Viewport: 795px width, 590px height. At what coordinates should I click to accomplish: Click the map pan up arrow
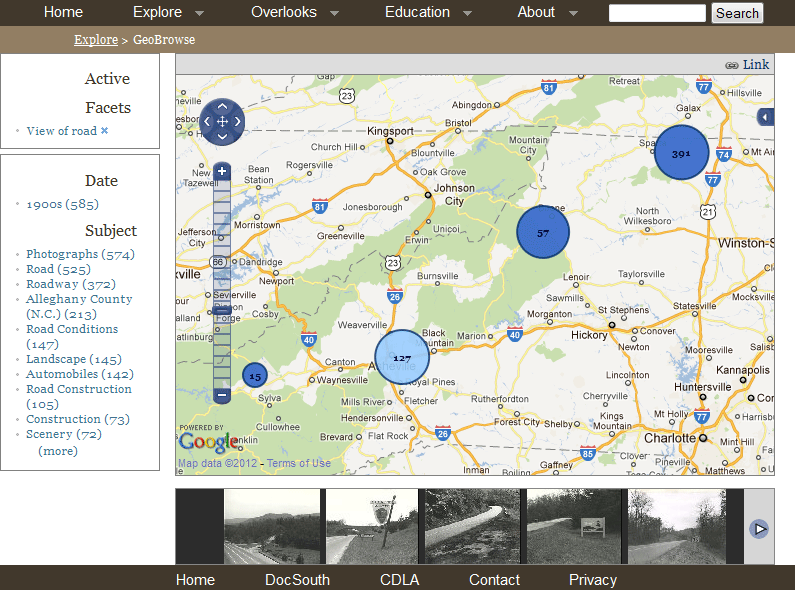(x=222, y=107)
